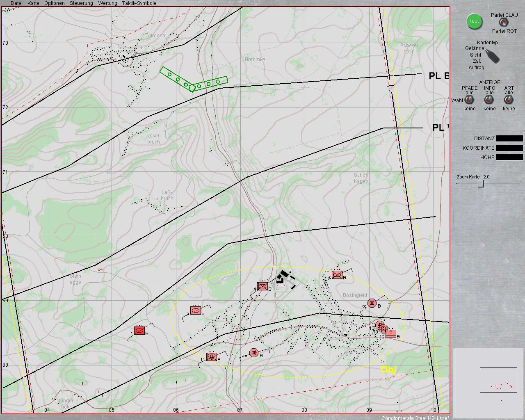
Task: Select the XO circular unit marker
Action: 372,303
